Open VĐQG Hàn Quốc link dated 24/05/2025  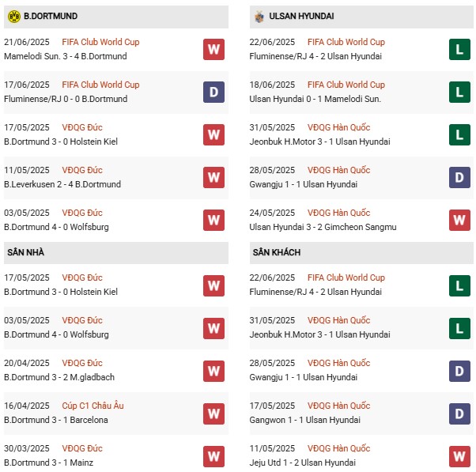(338, 213)
